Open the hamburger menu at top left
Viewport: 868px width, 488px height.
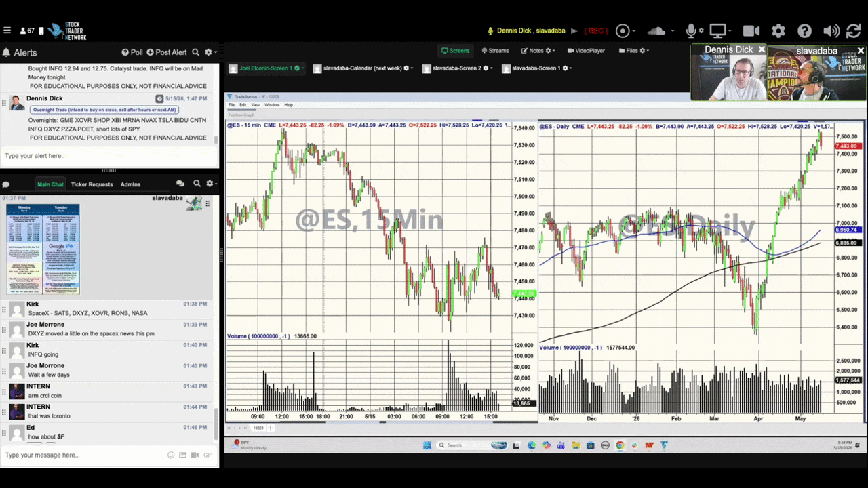(x=7, y=30)
